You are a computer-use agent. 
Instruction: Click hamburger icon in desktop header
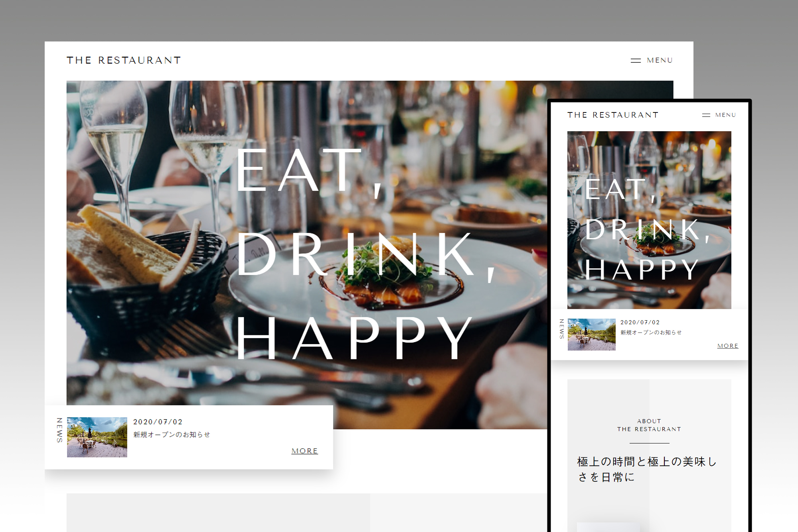click(636, 61)
